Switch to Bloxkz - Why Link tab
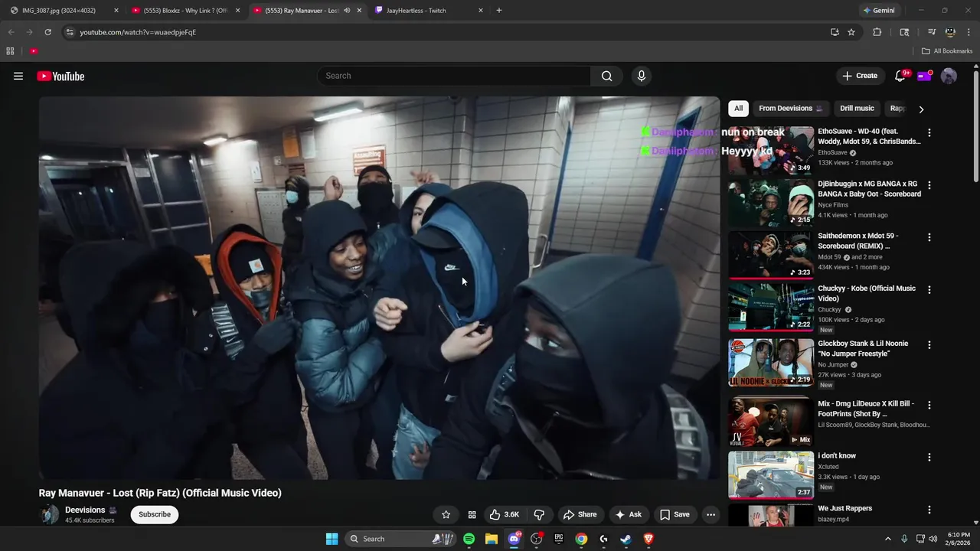The width and height of the screenshot is (980, 551). [185, 11]
